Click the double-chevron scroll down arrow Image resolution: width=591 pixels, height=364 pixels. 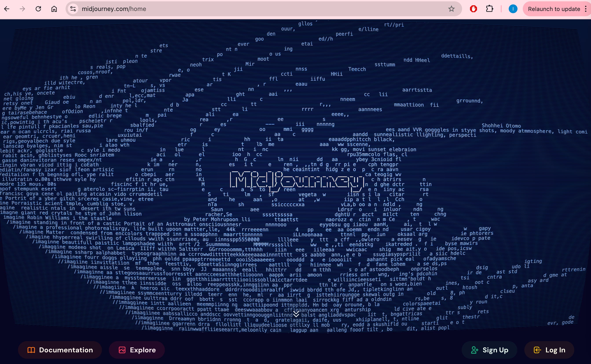[296, 314]
